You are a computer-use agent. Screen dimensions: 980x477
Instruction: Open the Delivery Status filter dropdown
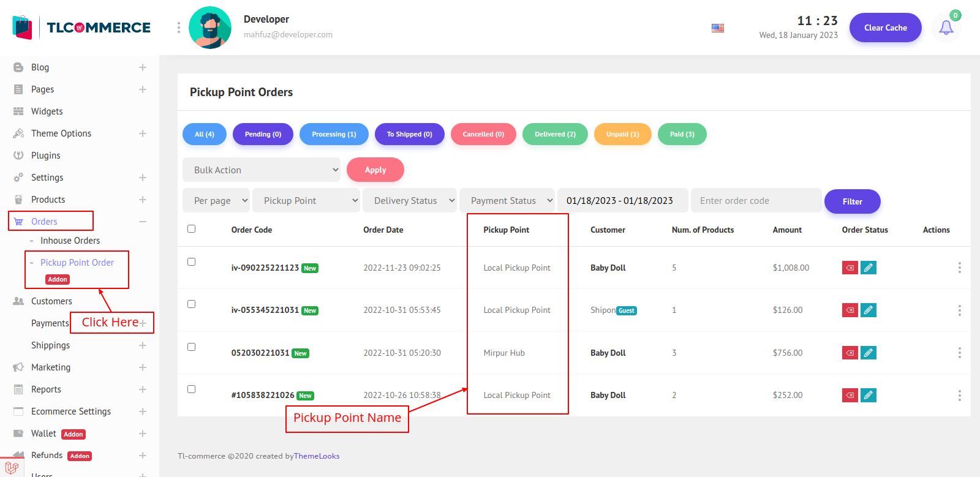tap(409, 201)
